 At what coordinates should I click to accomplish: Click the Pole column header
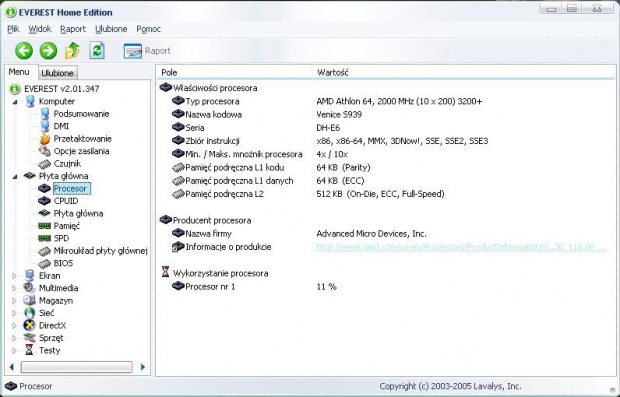click(x=233, y=72)
